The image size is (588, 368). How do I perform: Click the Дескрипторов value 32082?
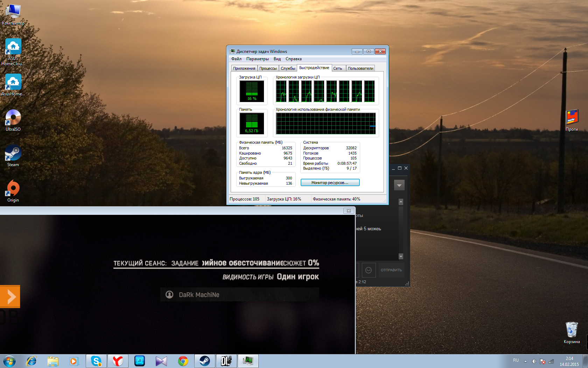(351, 148)
